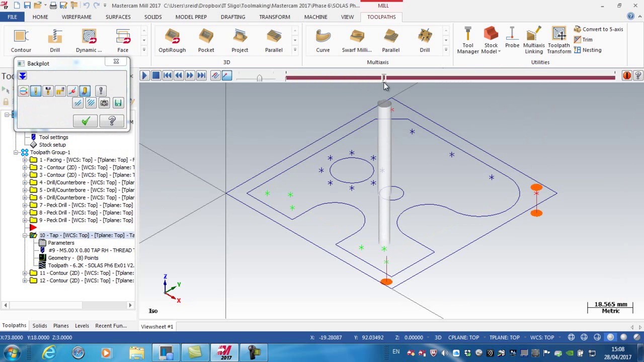The width and height of the screenshot is (644, 362).
Task: Select the Swarf Milling toolpath
Action: 357,40
